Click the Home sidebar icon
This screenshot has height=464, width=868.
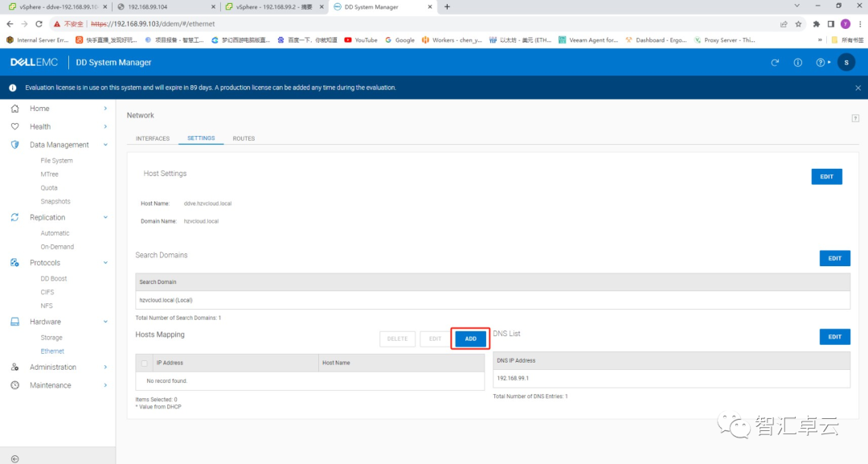click(x=15, y=109)
